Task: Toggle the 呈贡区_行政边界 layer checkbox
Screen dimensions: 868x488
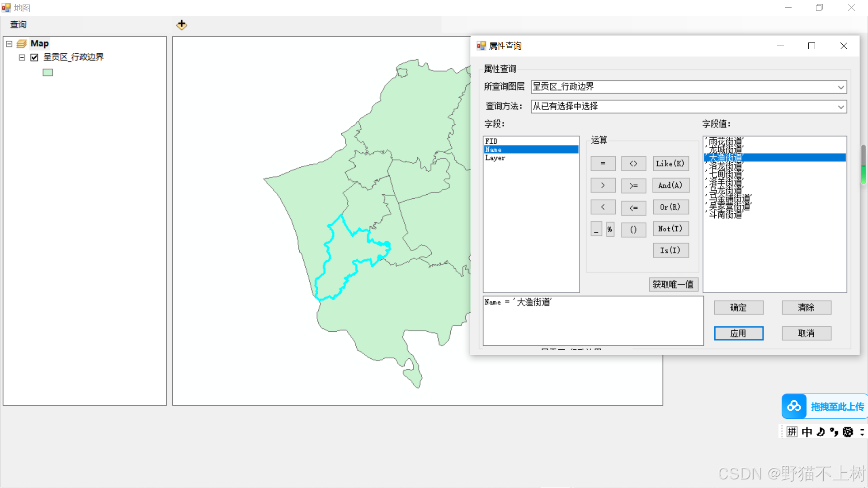Action: click(x=34, y=57)
